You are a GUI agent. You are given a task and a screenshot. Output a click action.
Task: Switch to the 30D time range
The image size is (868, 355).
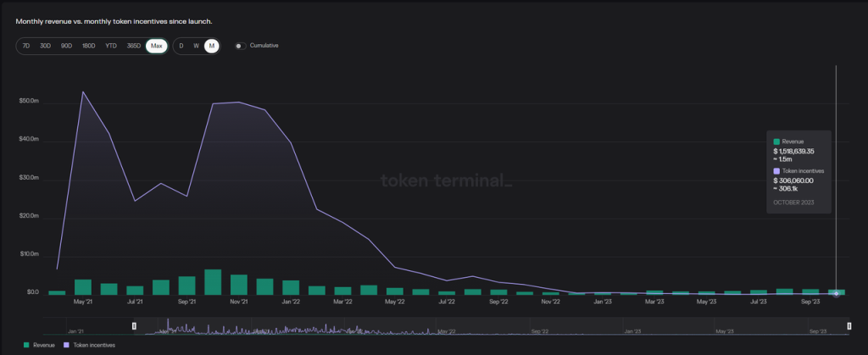[45, 46]
